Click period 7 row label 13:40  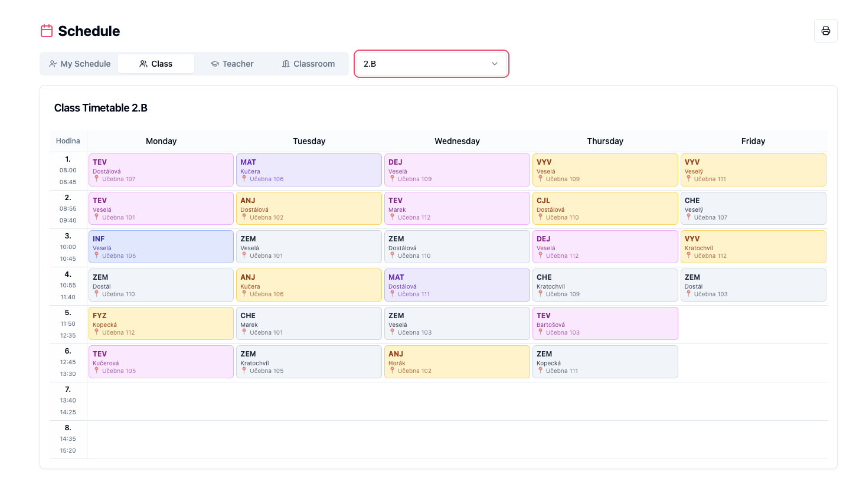[68, 400]
